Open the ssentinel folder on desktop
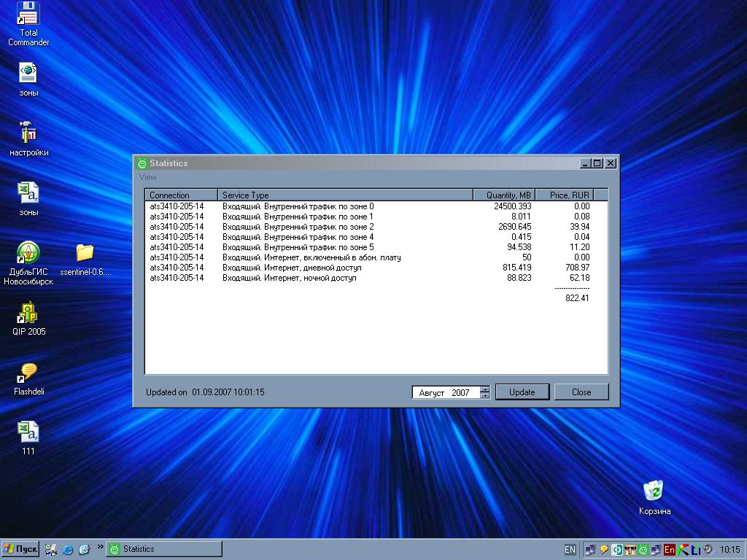 click(85, 254)
